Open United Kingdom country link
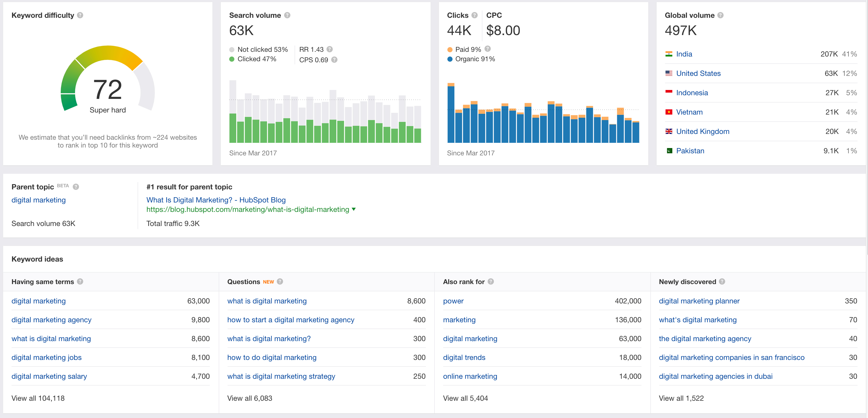Viewport: 868px width, 418px height. (703, 131)
